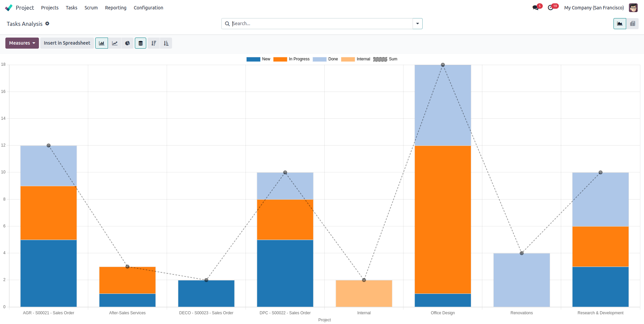Toggle descending sort order
This screenshot has width=644, height=324.
[153, 43]
